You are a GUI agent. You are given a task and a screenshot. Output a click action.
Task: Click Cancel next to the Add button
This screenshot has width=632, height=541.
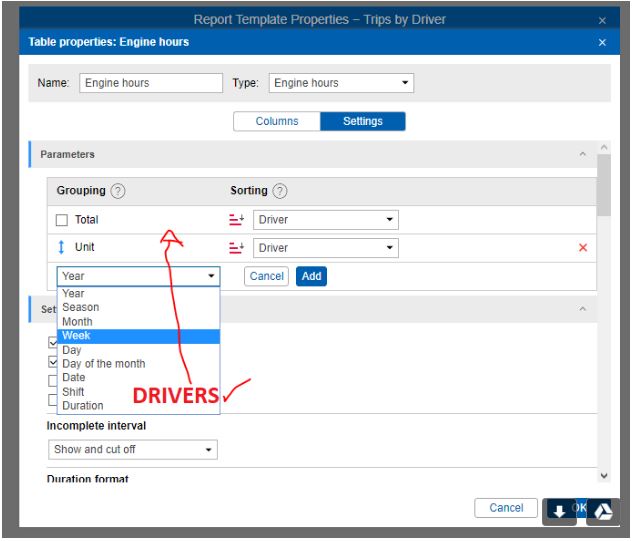click(266, 276)
